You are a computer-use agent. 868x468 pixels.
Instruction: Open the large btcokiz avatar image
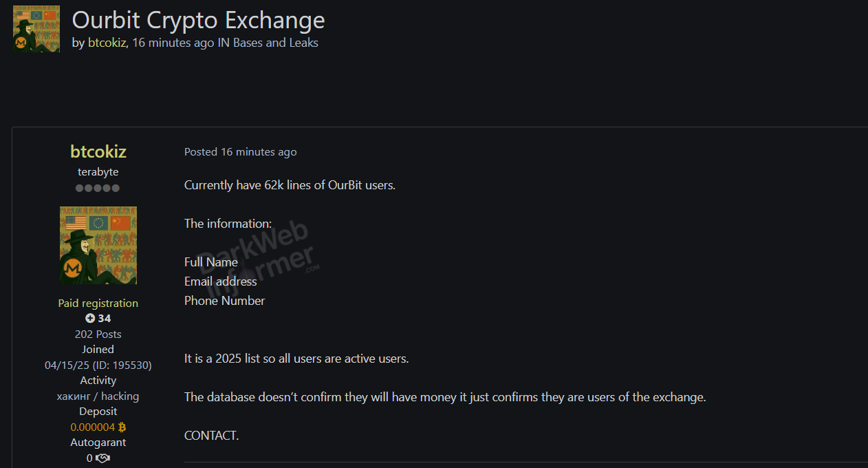(98, 246)
